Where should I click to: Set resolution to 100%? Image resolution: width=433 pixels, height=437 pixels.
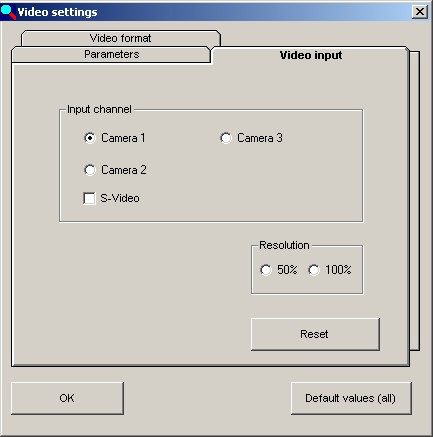click(314, 270)
